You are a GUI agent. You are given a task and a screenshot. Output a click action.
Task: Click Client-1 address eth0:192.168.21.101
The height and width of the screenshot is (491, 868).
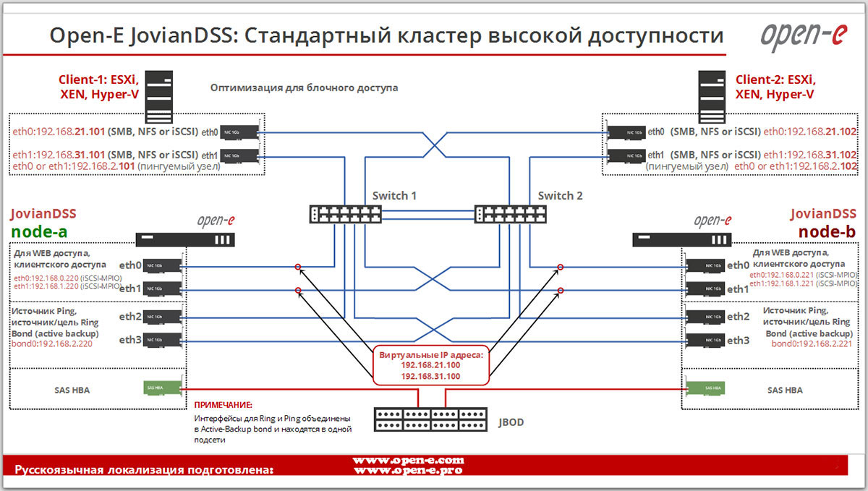click(59, 132)
